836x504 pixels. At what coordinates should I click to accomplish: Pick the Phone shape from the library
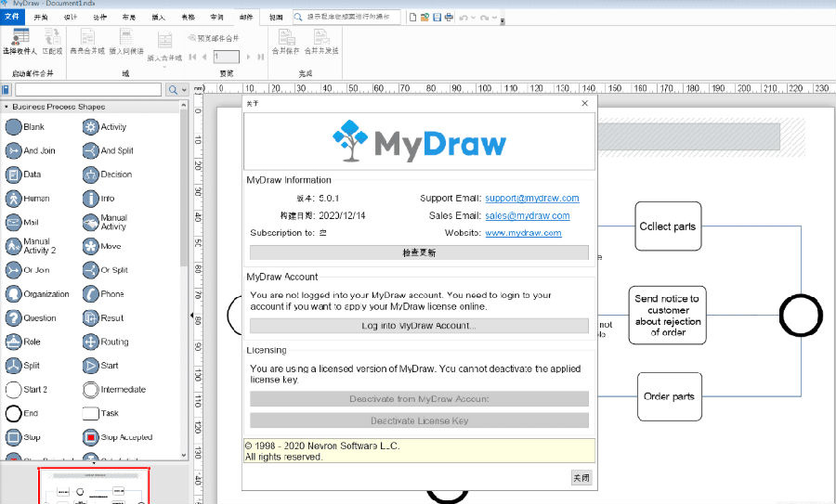pyautogui.click(x=91, y=294)
